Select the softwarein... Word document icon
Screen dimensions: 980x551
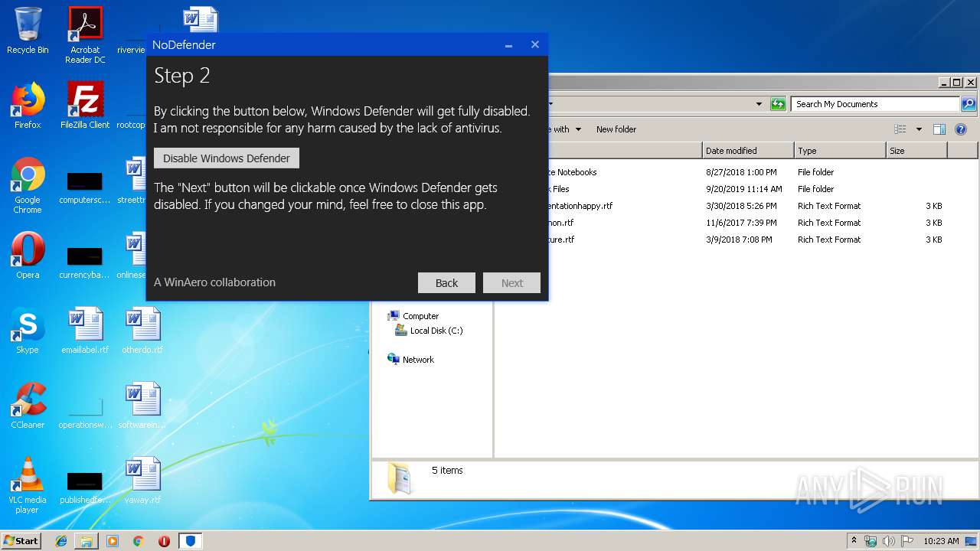[142, 406]
